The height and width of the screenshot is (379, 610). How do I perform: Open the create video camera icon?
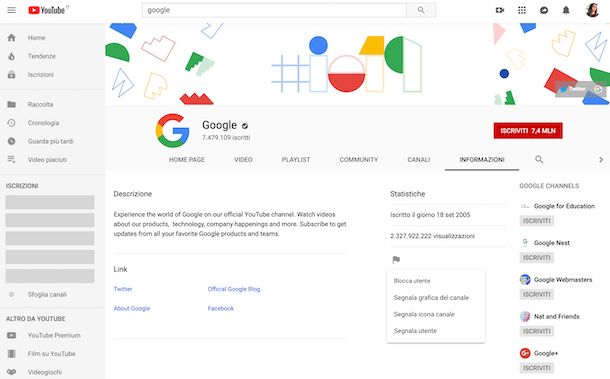[x=500, y=10]
